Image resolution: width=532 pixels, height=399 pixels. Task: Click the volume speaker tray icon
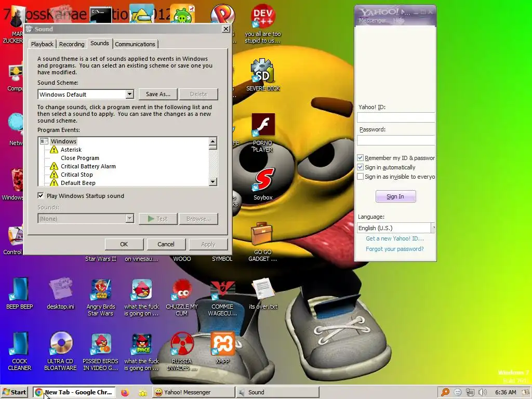(483, 393)
